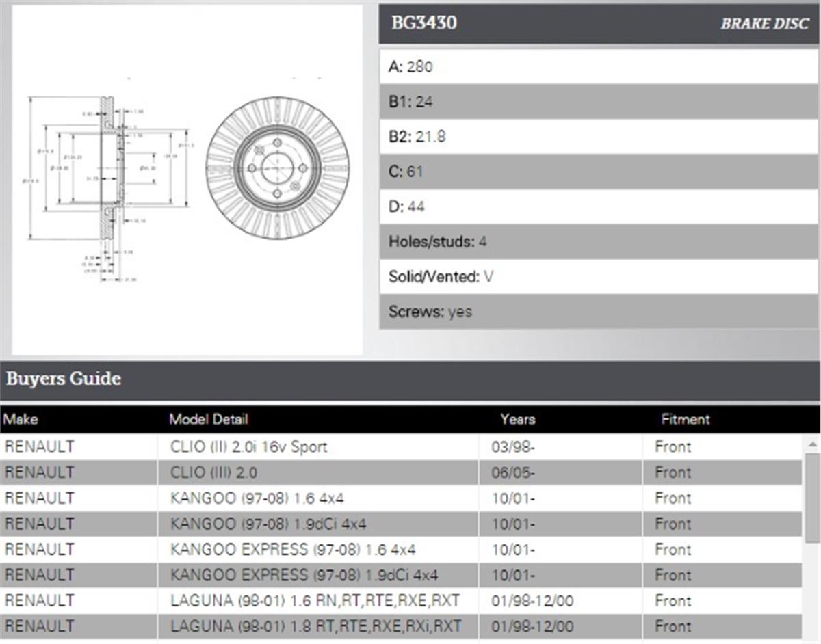Viewport: 821px width, 644px height.
Task: Click the Fitment column header
Action: [686, 419]
